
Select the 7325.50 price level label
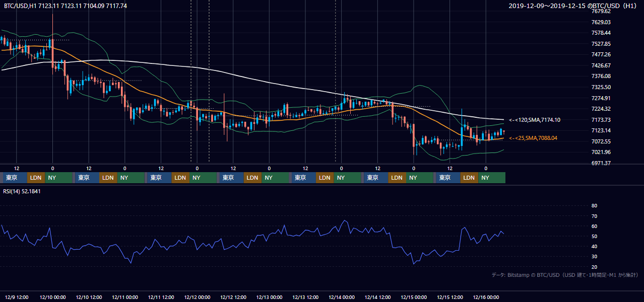click(601, 87)
